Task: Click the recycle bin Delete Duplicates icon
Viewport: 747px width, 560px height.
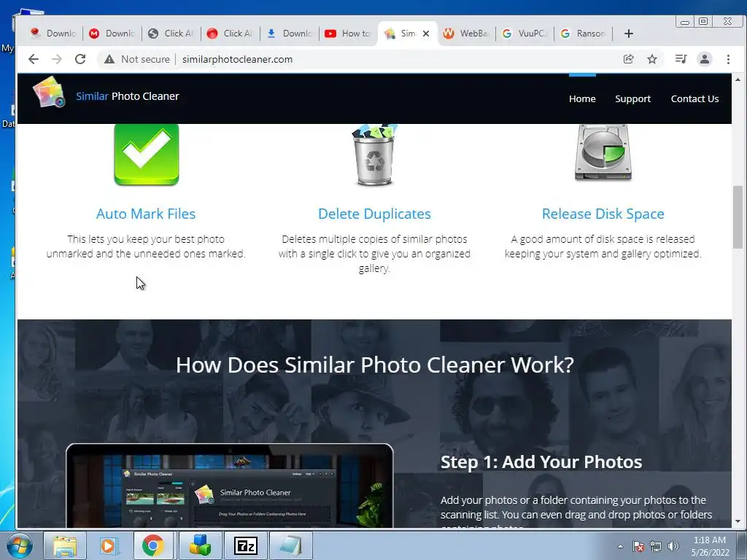Action: coord(374,155)
